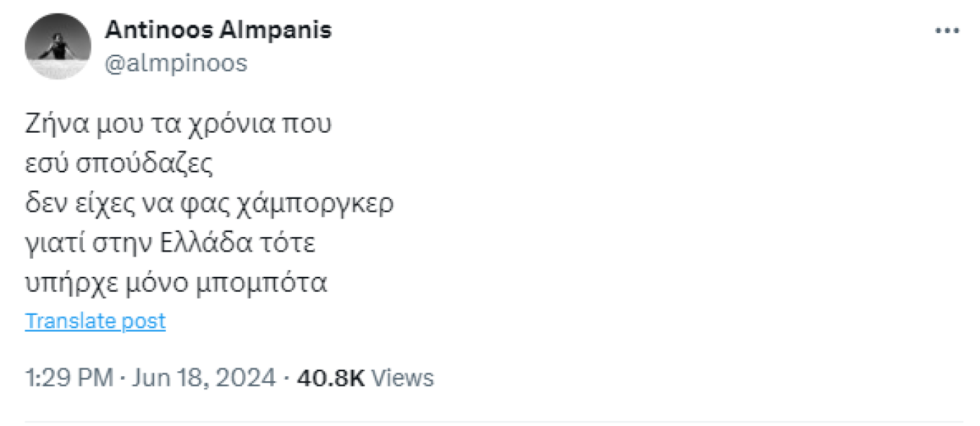Click the word είχες in the tweet

(x=104, y=205)
